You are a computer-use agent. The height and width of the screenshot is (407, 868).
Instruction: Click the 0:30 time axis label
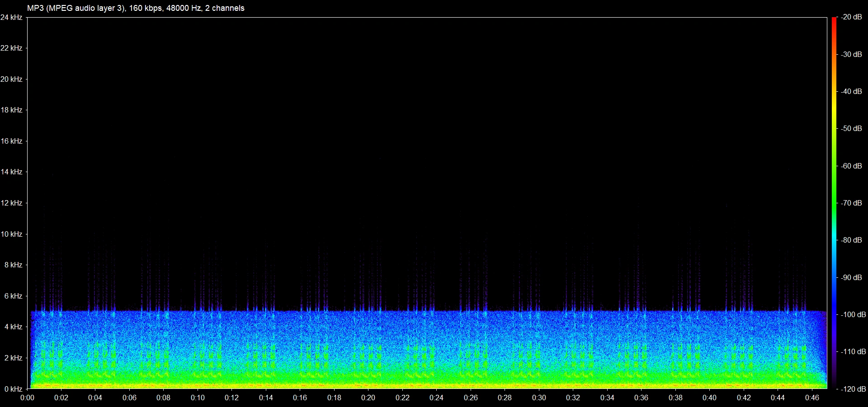pyautogui.click(x=539, y=398)
